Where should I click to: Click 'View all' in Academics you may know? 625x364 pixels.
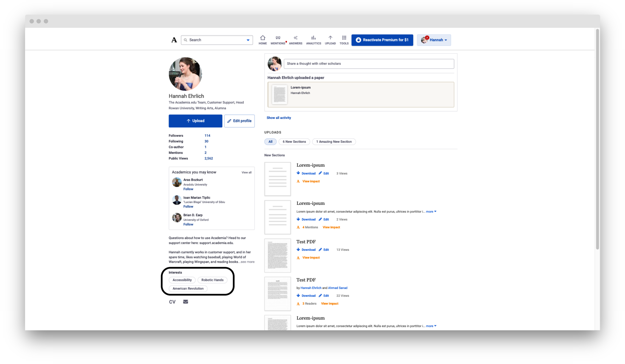point(247,172)
